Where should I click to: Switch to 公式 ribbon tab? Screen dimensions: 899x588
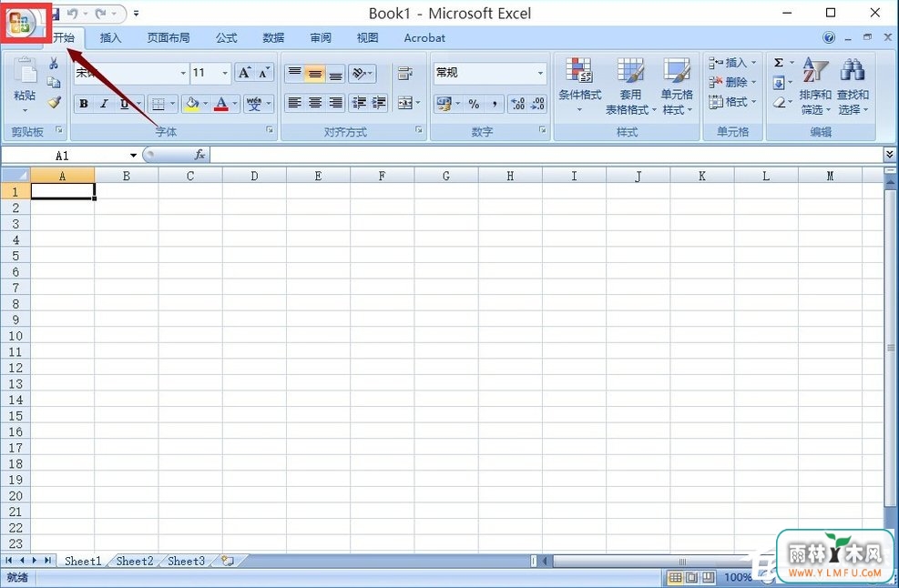click(227, 38)
